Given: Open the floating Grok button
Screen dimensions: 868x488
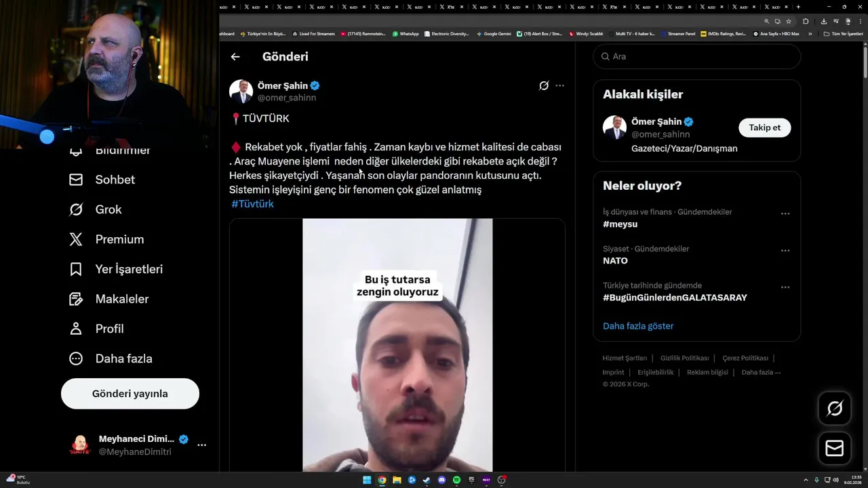Looking at the screenshot, I should click(x=835, y=408).
